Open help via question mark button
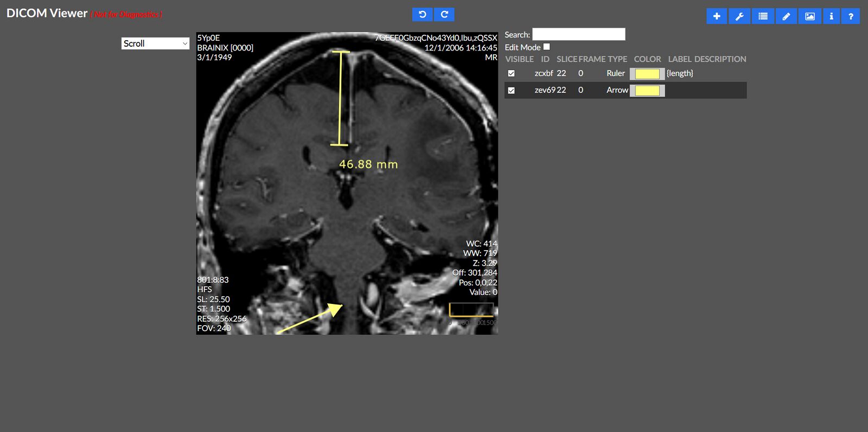868x432 pixels. (x=851, y=16)
